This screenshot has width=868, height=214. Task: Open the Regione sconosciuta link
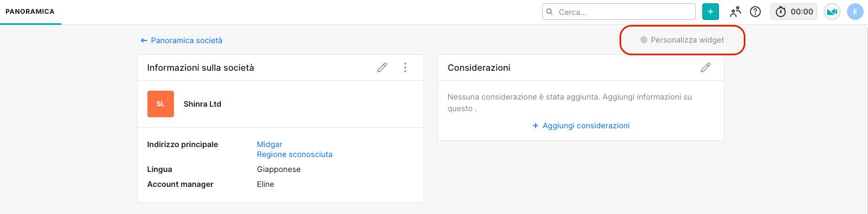tap(295, 154)
